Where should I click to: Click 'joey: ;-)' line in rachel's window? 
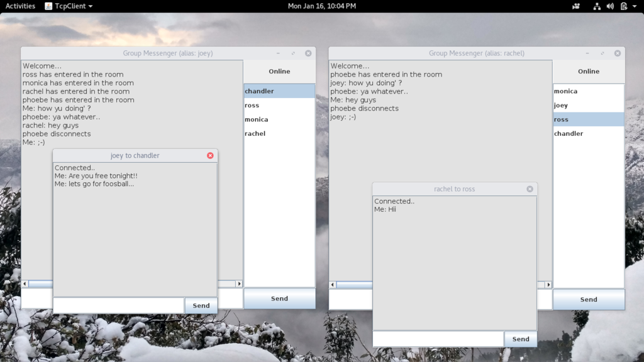[x=343, y=117]
